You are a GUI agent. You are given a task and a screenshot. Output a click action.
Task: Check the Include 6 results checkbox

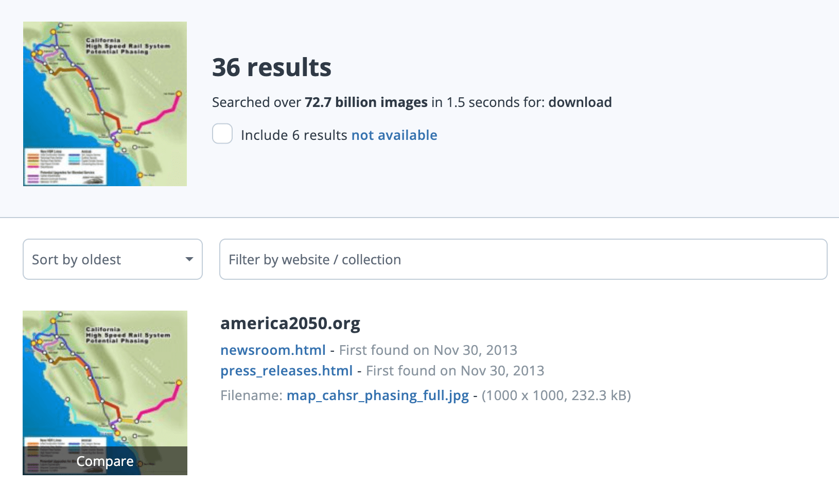coord(222,134)
